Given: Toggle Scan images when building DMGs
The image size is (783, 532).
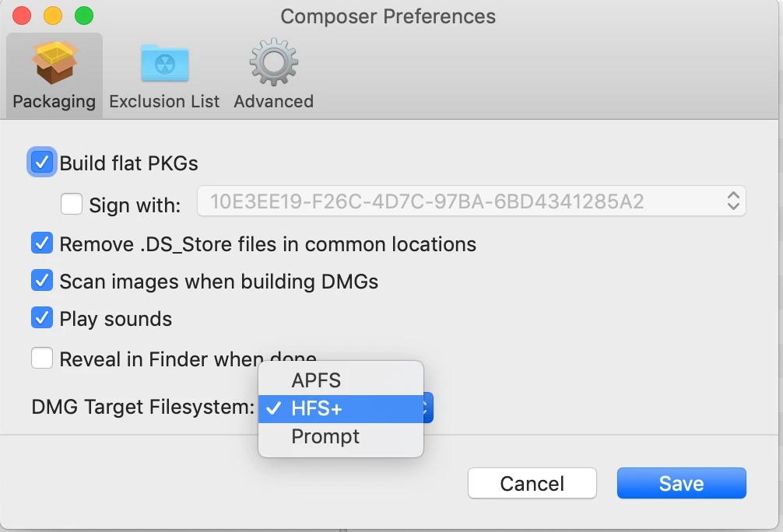Looking at the screenshot, I should point(42,281).
